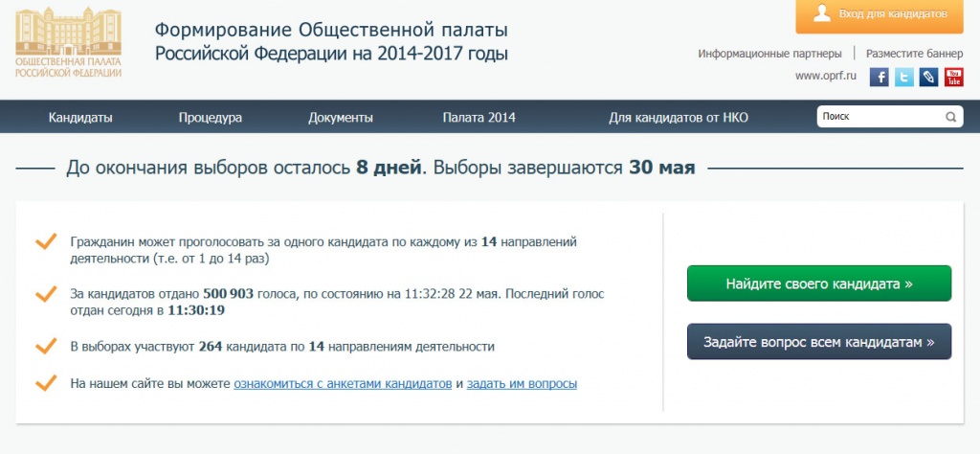Open Информационные партнеры link

[769, 54]
